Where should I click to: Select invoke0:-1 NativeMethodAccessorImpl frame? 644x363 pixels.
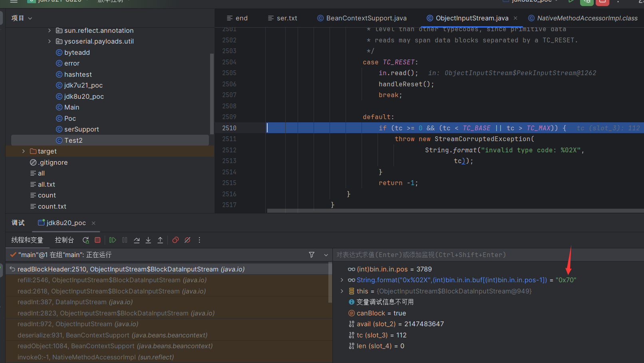(x=169, y=357)
